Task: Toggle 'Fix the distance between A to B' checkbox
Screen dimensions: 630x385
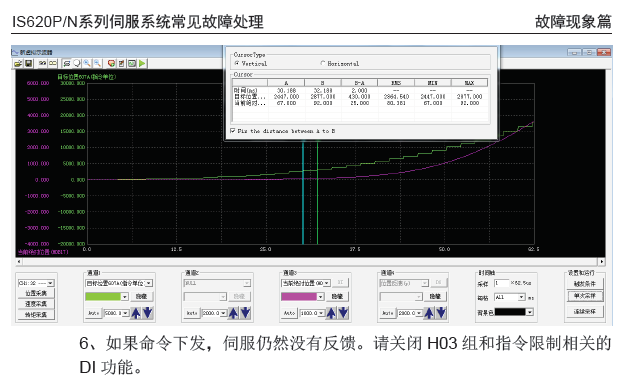Action: pyautogui.click(x=233, y=131)
